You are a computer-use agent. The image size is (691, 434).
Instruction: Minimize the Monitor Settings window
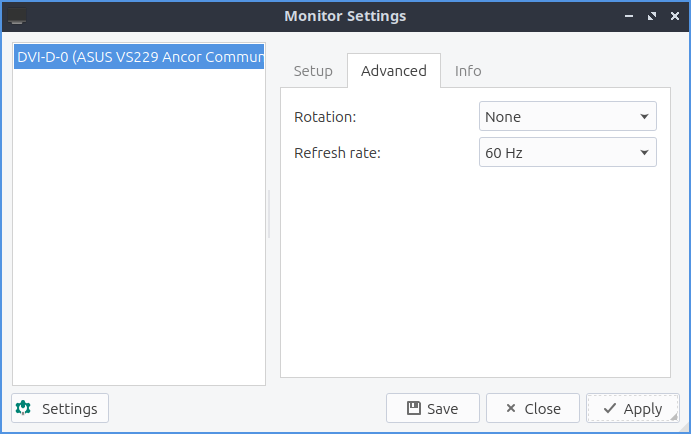[x=629, y=16]
